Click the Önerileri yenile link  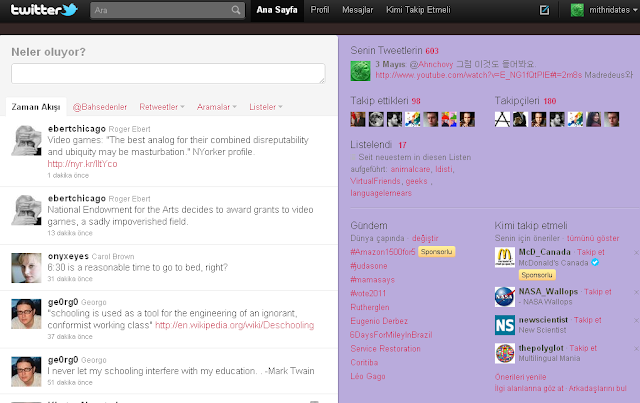pos(520,377)
